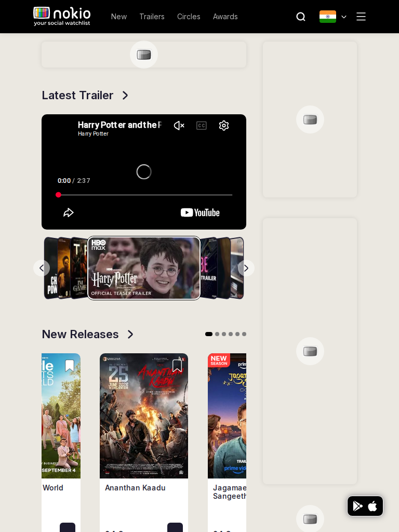The image size is (399, 532).
Task: Go to the New menu item
Action: (119, 17)
